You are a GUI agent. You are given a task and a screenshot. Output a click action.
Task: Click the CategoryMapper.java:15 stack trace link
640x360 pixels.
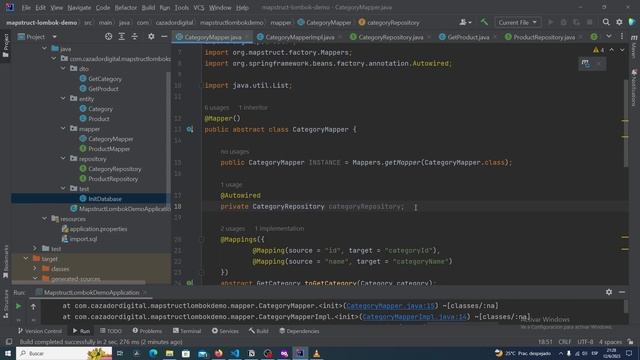click(391, 306)
